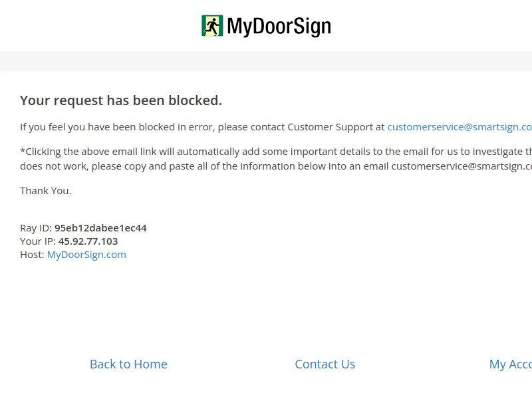Click the plain-text customerservice email in second paragraph

coord(462,166)
